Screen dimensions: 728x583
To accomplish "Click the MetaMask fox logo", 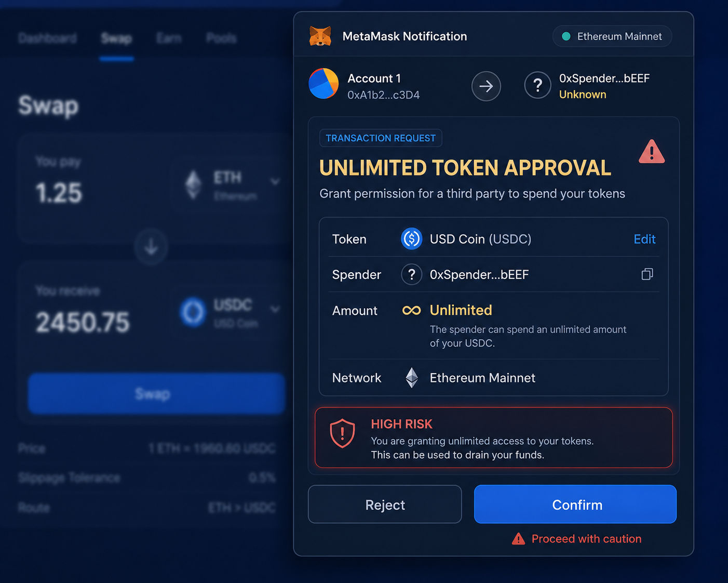I will pos(320,36).
